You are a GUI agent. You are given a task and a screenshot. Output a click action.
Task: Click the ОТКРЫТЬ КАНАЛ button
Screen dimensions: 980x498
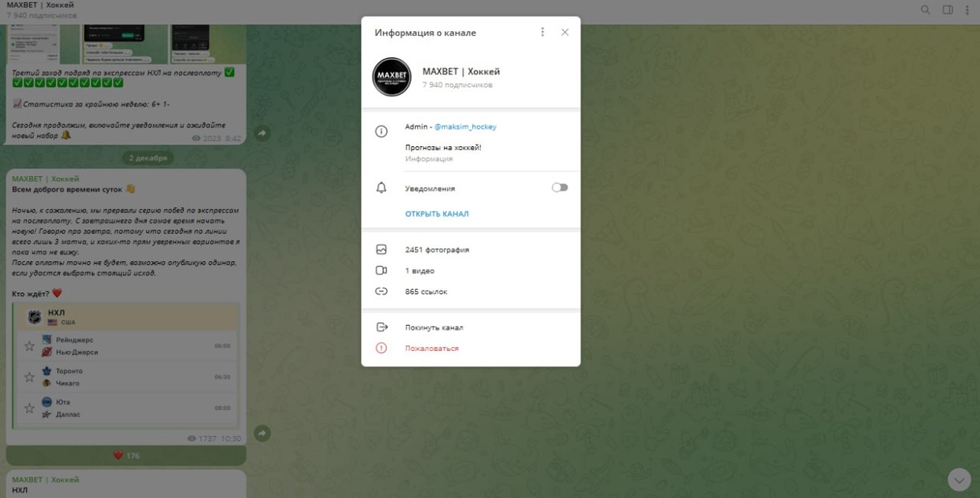tap(437, 214)
